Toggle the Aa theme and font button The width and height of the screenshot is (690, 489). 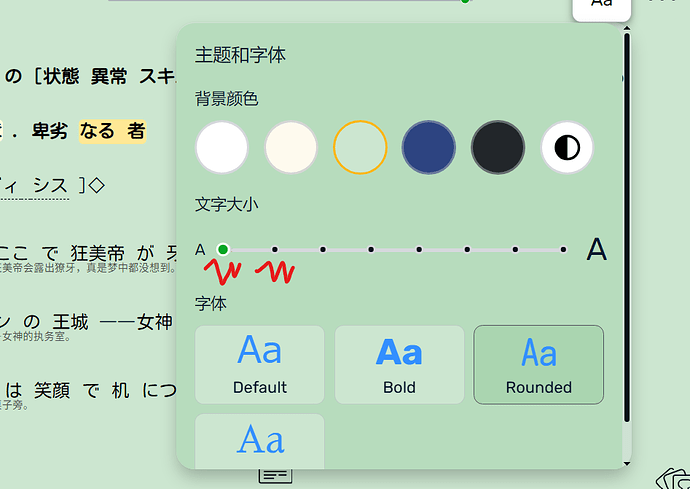coord(601,5)
